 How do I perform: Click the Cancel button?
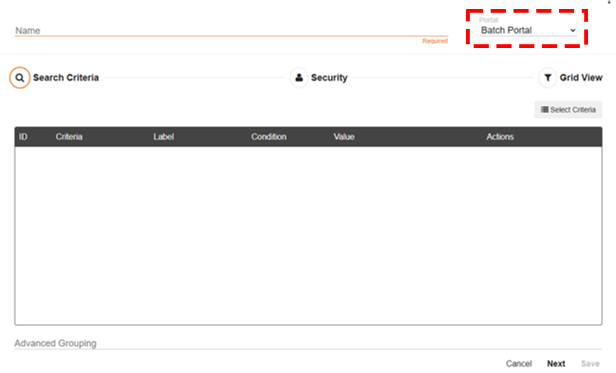pyautogui.click(x=519, y=364)
